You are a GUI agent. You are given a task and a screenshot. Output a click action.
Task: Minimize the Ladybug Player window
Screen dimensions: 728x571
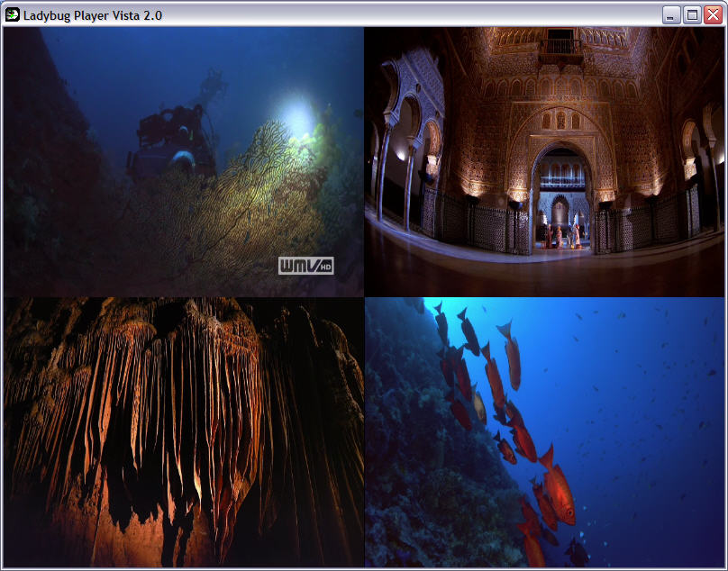click(671, 14)
